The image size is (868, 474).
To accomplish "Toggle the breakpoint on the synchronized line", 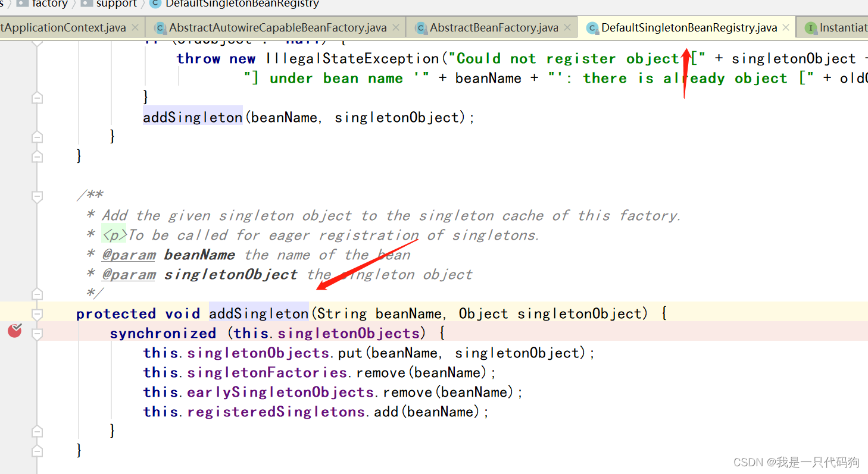I will coord(14,331).
